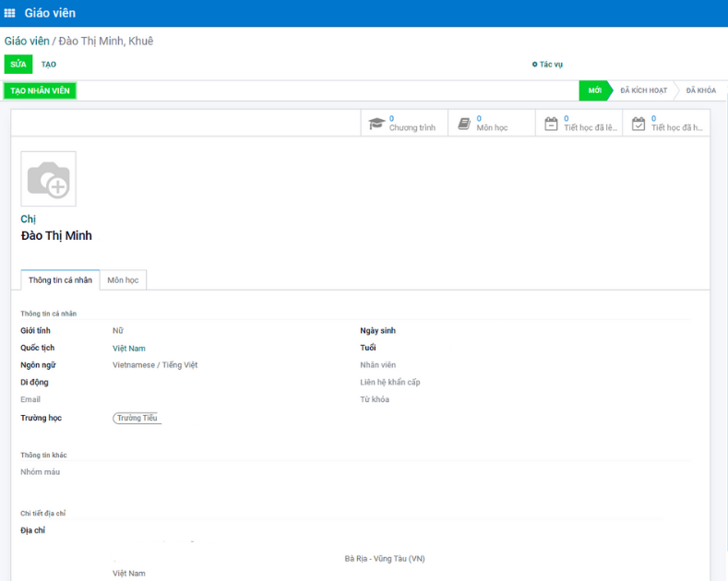Set status to Đã kích hoạt

click(x=643, y=90)
